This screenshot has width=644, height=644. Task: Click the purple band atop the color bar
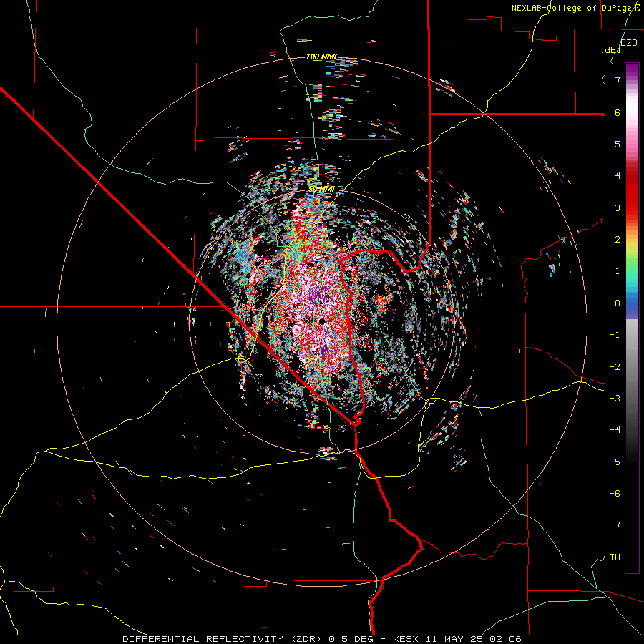pos(632,70)
